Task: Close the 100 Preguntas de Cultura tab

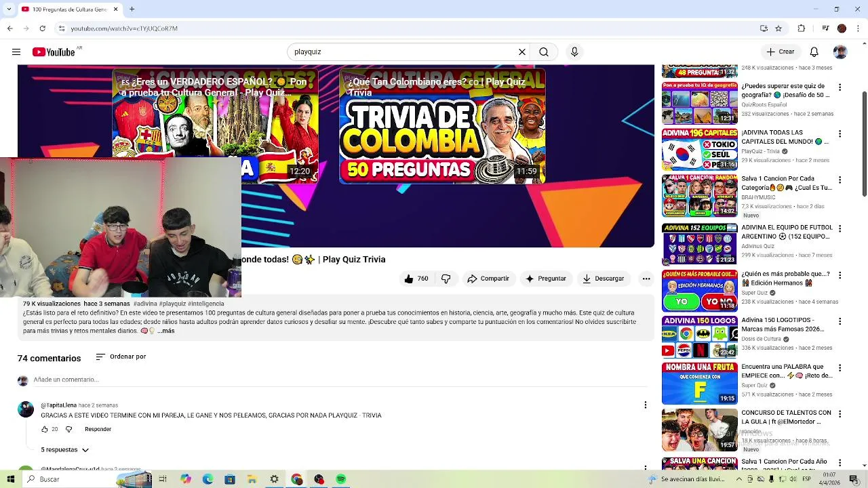Action: [x=115, y=9]
